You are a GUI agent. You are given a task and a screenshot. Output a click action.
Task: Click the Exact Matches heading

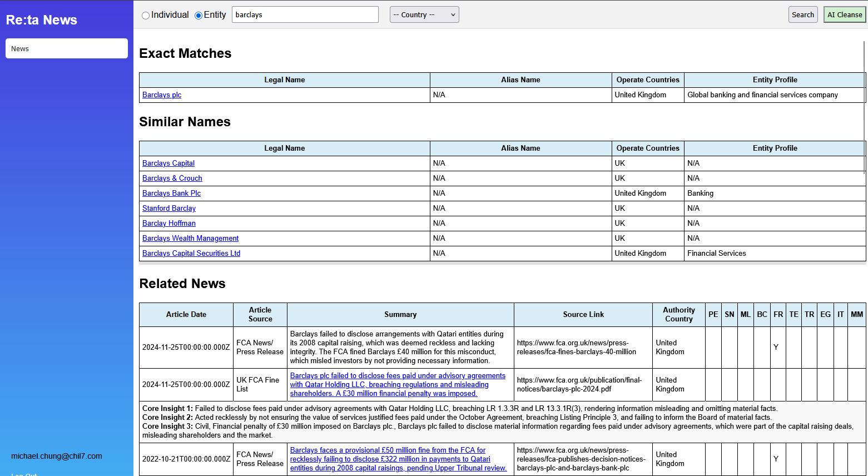pyautogui.click(x=185, y=53)
